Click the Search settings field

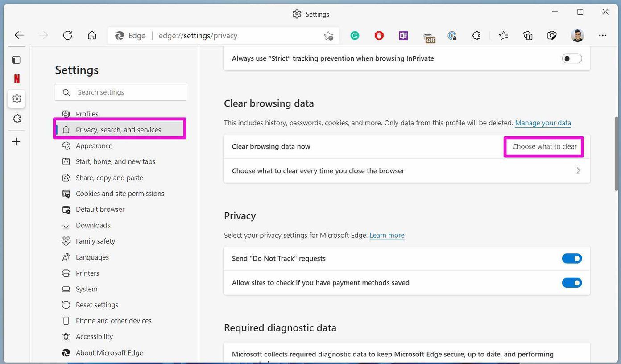[120, 92]
